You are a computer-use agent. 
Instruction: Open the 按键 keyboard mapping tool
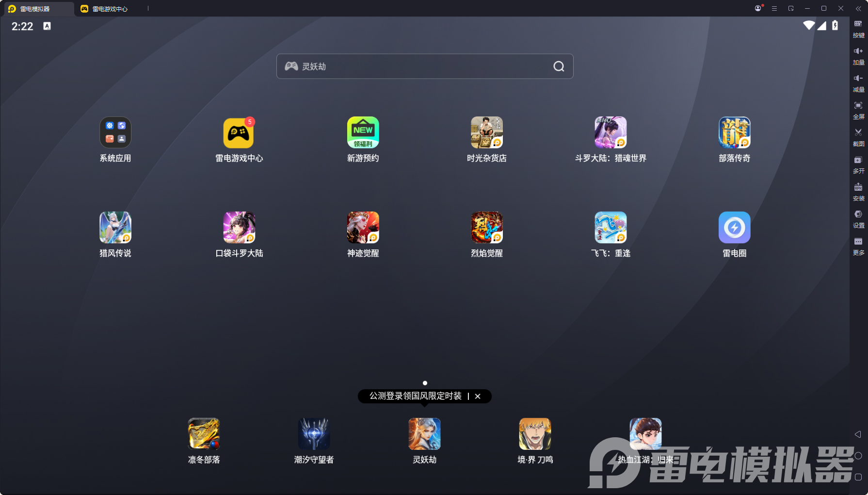(x=858, y=29)
